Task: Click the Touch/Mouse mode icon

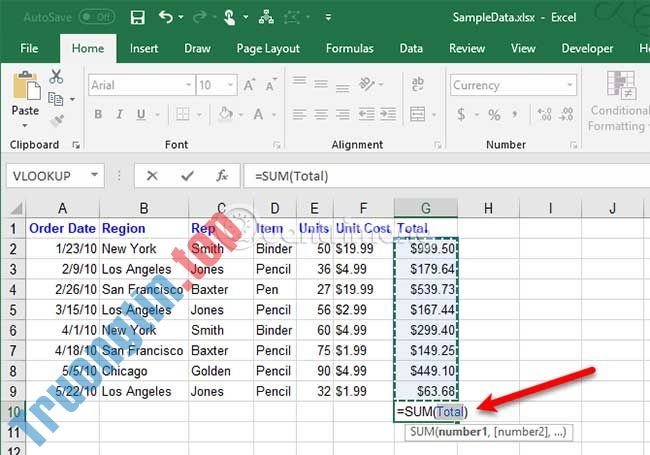Action: 229,17
